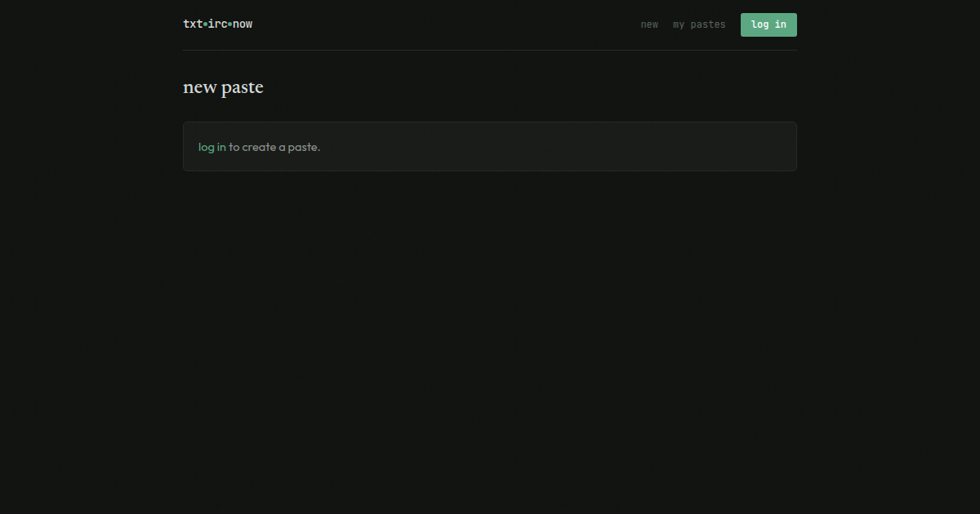
Task: Click the word "new" in the page heading
Action: coord(199,87)
